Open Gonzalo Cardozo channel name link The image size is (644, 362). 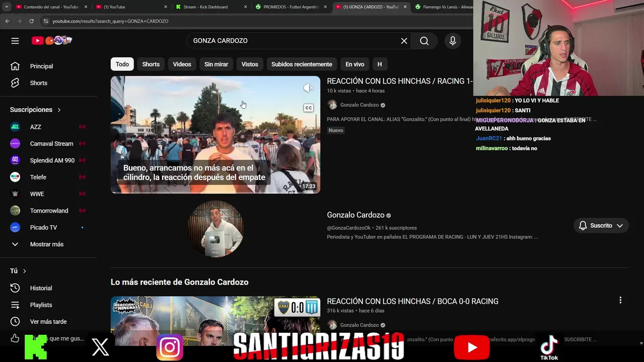pos(356,215)
